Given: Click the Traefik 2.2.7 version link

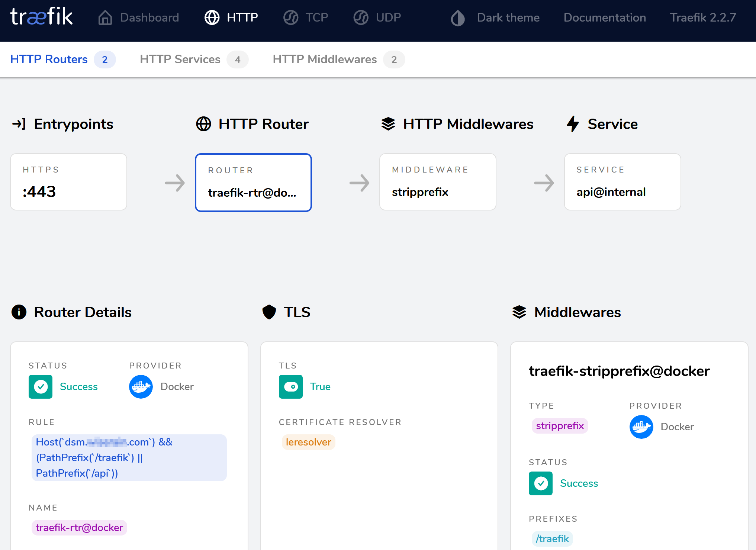Looking at the screenshot, I should [703, 17].
